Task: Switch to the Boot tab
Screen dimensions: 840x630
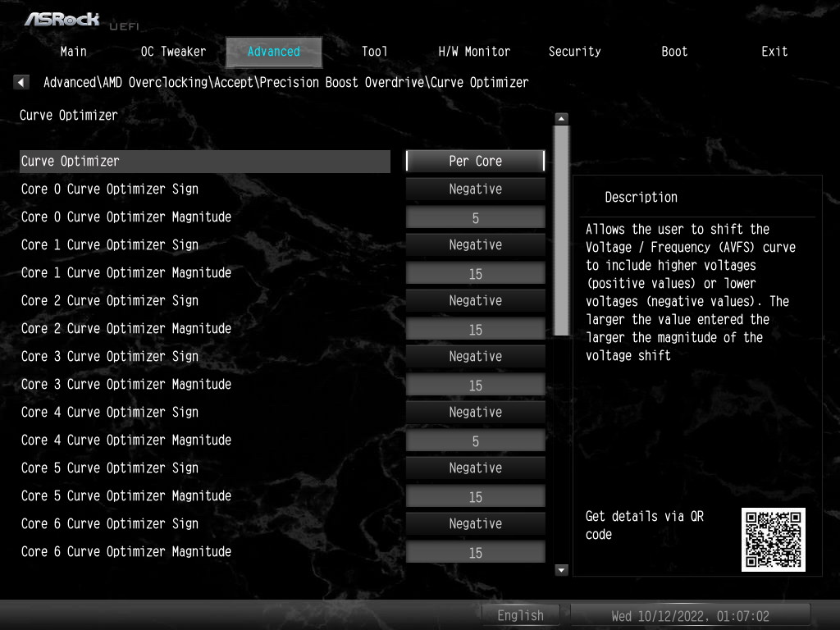Action: 674,52
